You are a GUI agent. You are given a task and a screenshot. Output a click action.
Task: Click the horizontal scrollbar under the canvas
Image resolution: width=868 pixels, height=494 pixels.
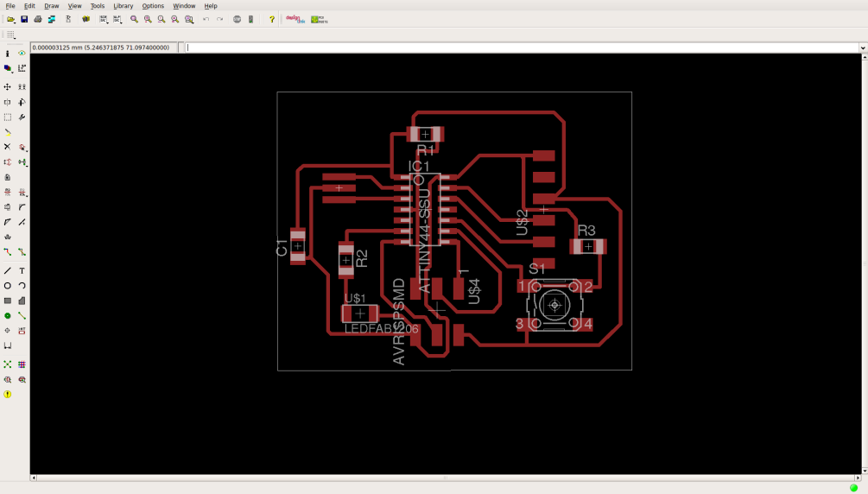(445, 478)
